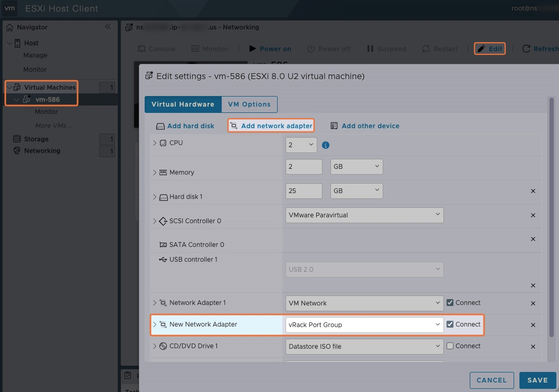Viewport: 559px width, 392px height.
Task: Toggle Connect for Network Adapter 1
Action: click(450, 302)
